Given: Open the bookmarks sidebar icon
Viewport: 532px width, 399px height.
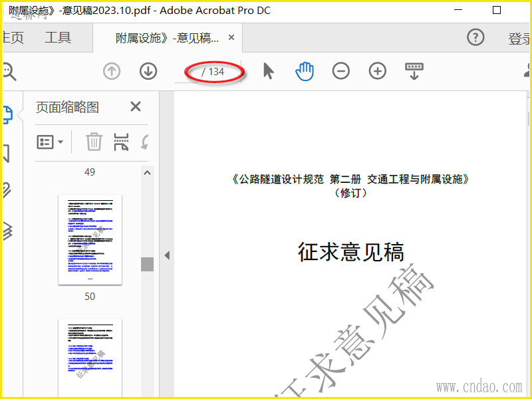Looking at the screenshot, I should 7,153.
